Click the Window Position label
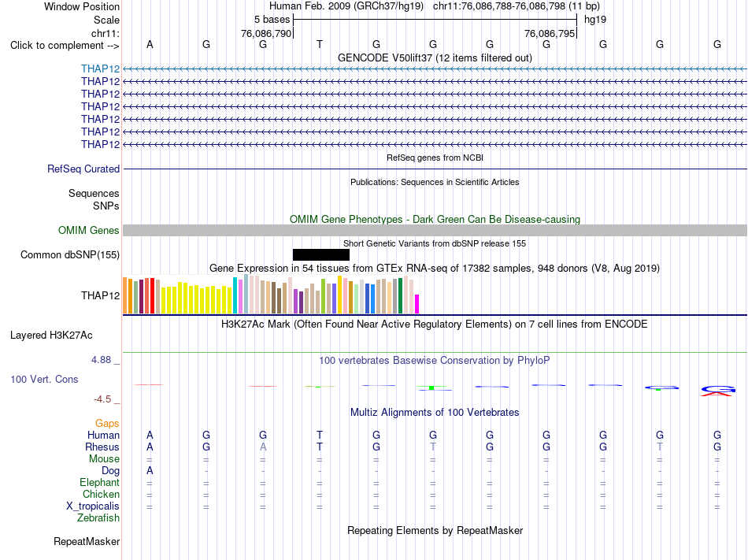748x560 pixels. coord(82,6)
